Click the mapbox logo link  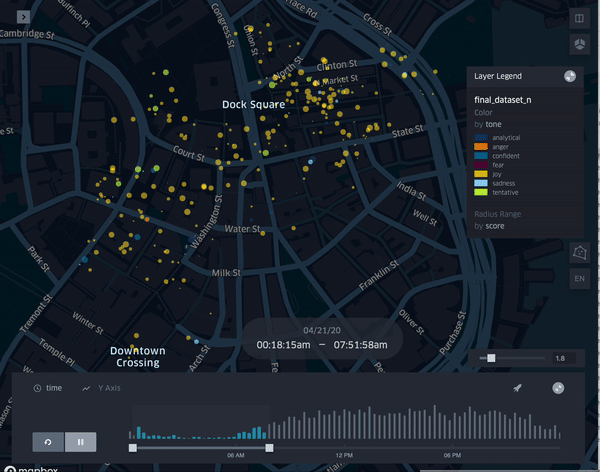[32, 469]
